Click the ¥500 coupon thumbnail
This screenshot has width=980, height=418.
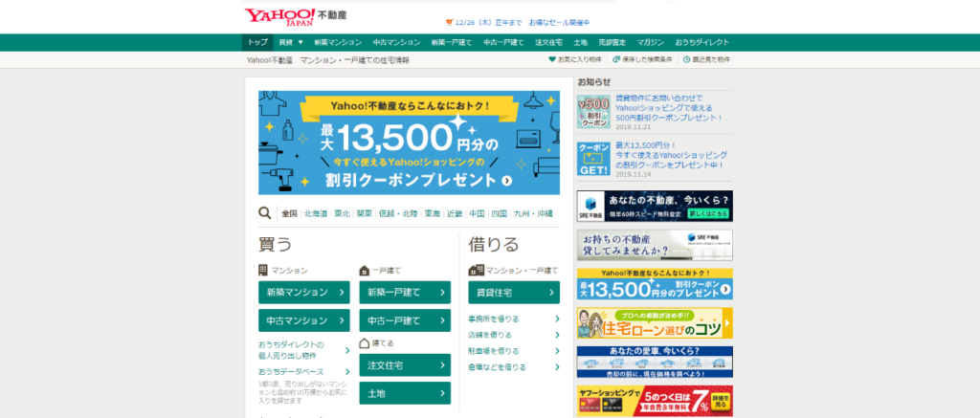[593, 111]
